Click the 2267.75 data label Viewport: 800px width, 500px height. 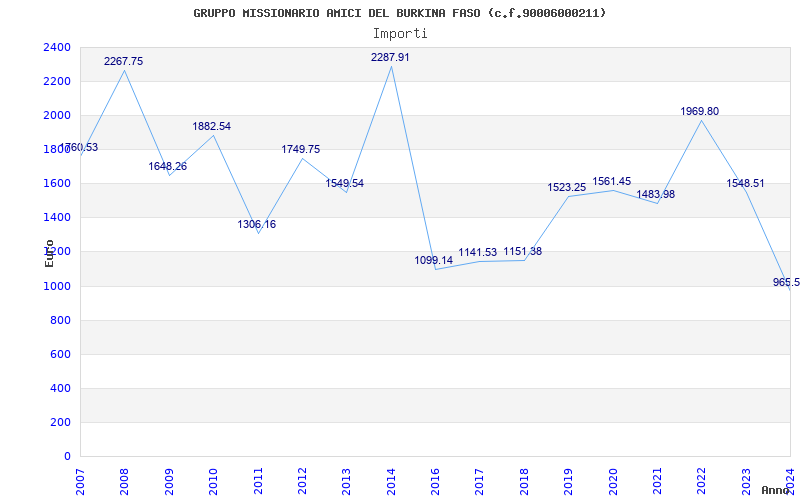(x=123, y=62)
